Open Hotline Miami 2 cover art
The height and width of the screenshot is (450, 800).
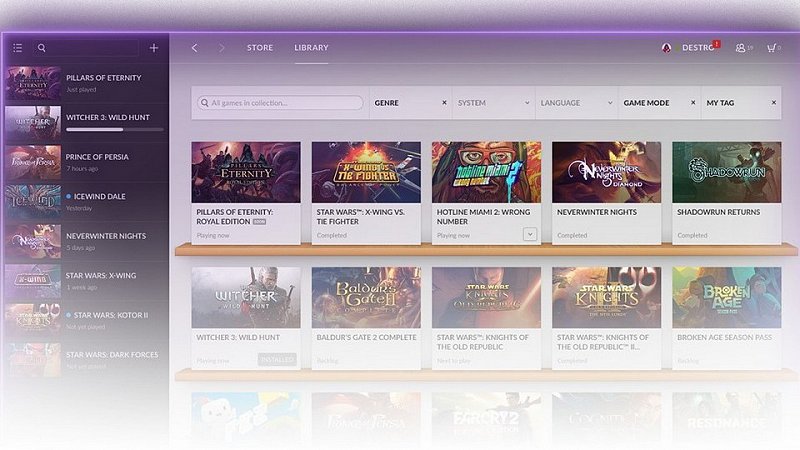pyautogui.click(x=486, y=172)
